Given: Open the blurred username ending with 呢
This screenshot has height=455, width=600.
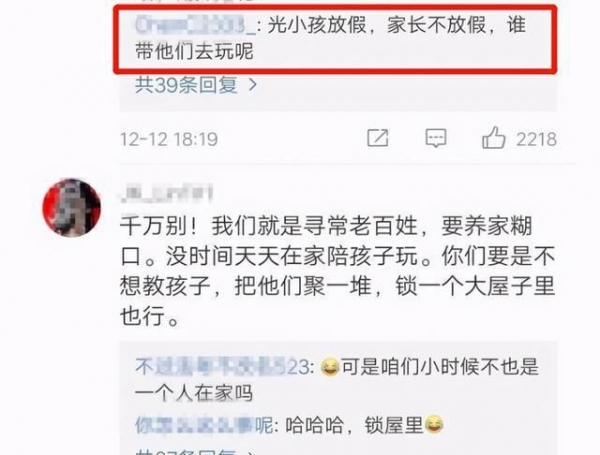Looking at the screenshot, I should point(204,425).
